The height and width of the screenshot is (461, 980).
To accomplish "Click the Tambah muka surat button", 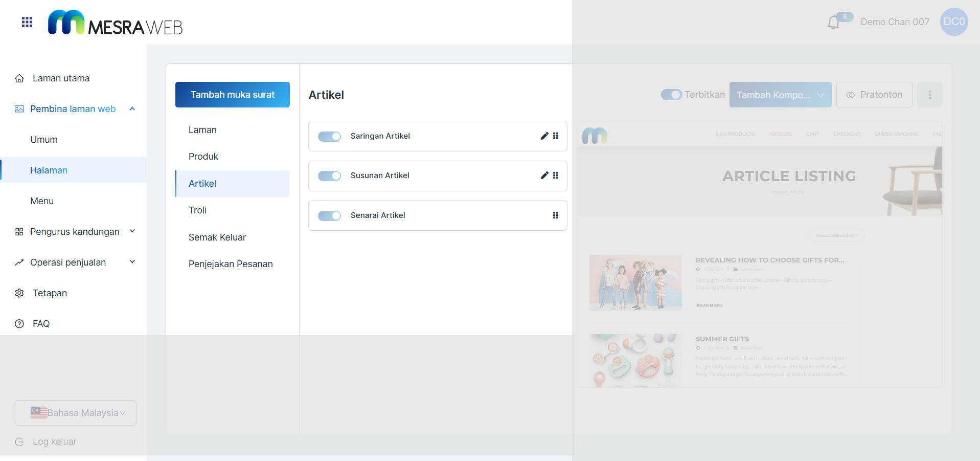I will [x=233, y=95].
